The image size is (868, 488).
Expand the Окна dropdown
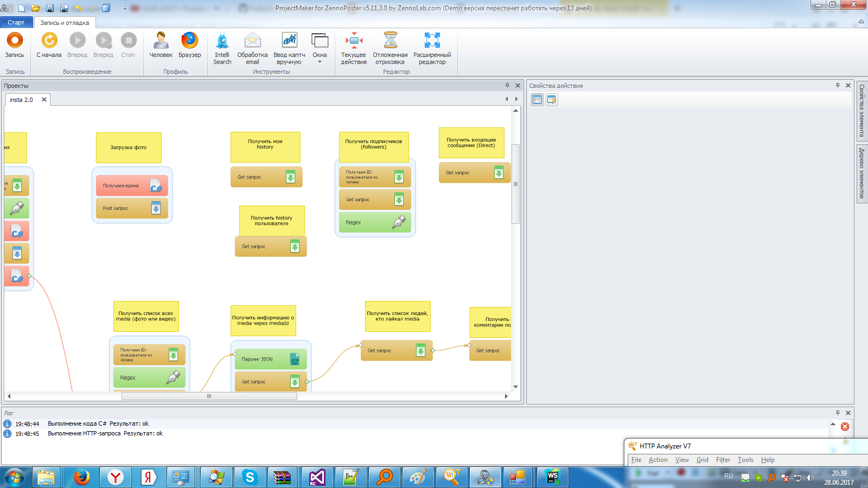click(x=320, y=48)
